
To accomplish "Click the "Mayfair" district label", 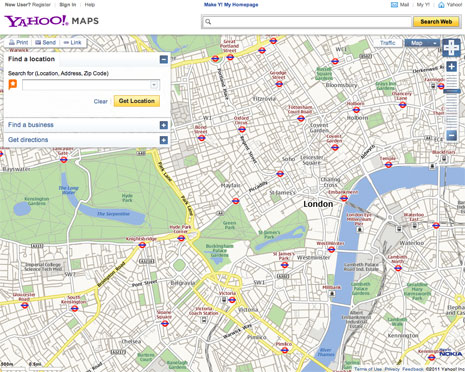I will click(x=230, y=185).
